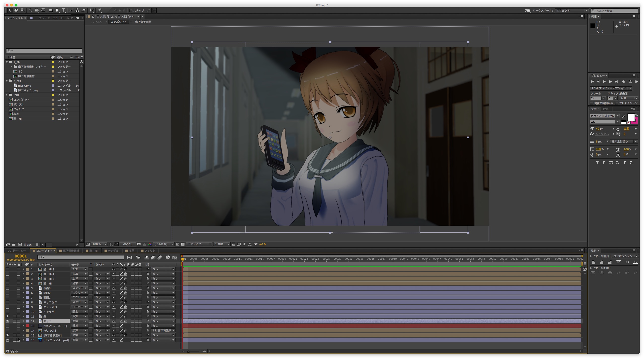Expand the キャラ layer properties

click(24, 321)
